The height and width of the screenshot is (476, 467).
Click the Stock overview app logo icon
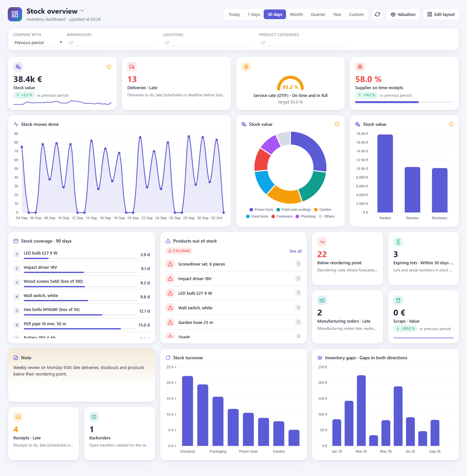(15, 14)
